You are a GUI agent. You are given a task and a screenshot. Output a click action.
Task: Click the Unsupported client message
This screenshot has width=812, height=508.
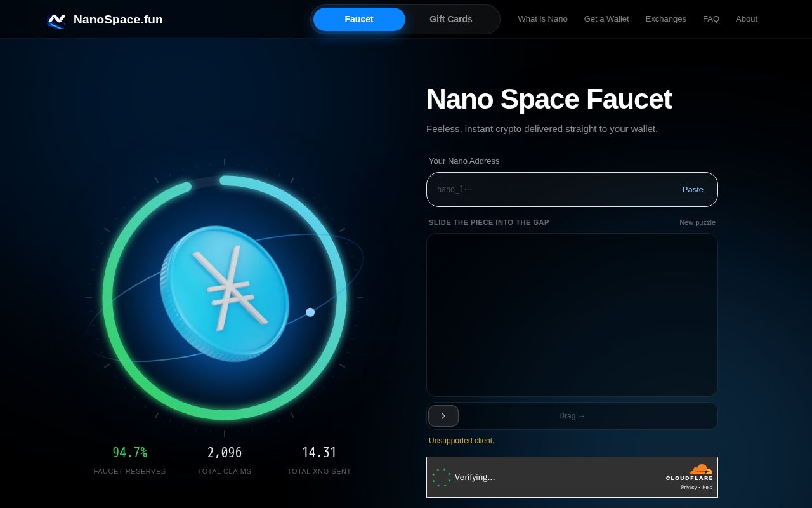coord(461,441)
